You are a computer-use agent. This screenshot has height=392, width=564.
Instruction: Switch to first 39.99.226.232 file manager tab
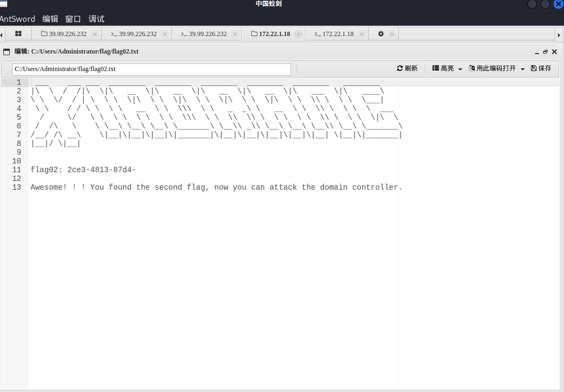(63, 34)
